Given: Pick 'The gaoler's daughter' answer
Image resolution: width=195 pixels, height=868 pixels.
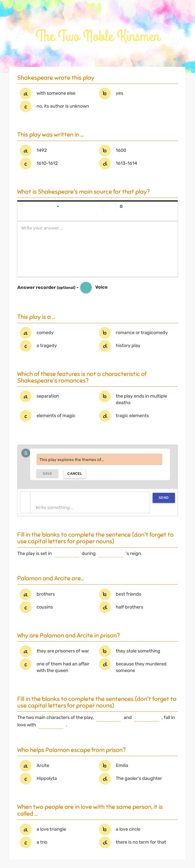Looking at the screenshot, I should [x=105, y=779].
